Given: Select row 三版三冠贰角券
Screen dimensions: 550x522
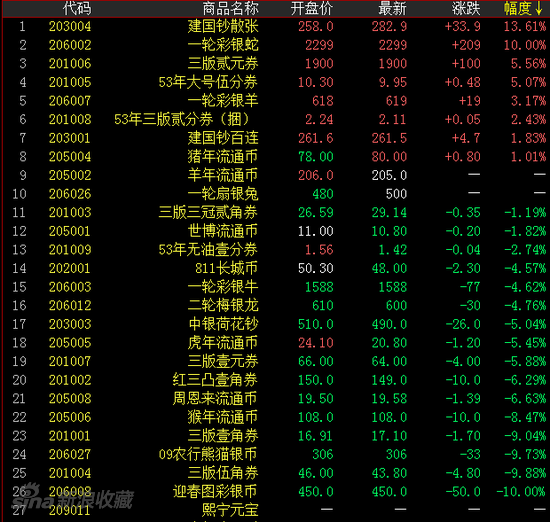Looking at the screenshot, I should point(276,213).
